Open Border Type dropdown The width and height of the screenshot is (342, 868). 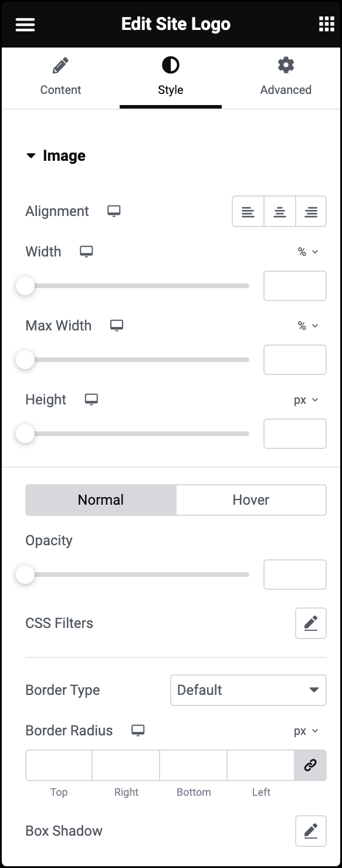pos(248,690)
